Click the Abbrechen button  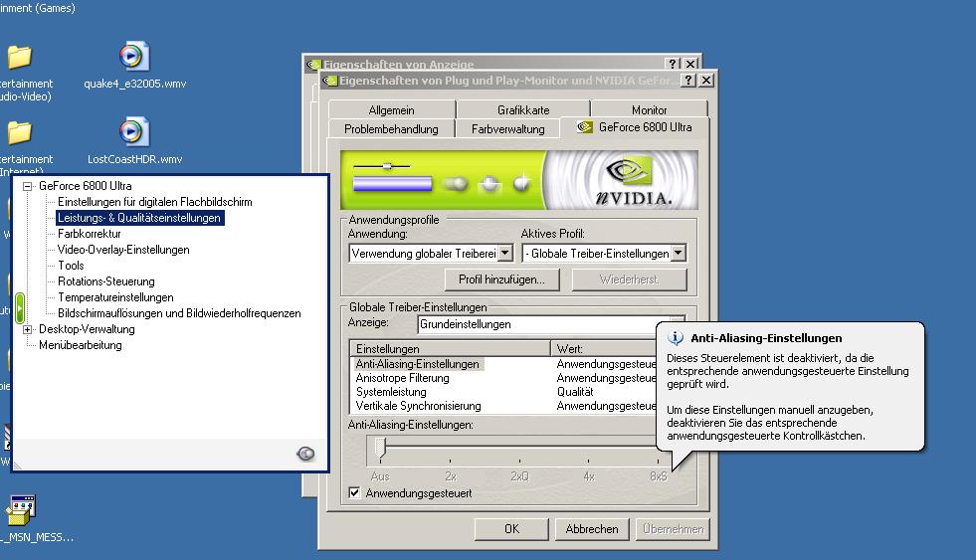coord(592,529)
